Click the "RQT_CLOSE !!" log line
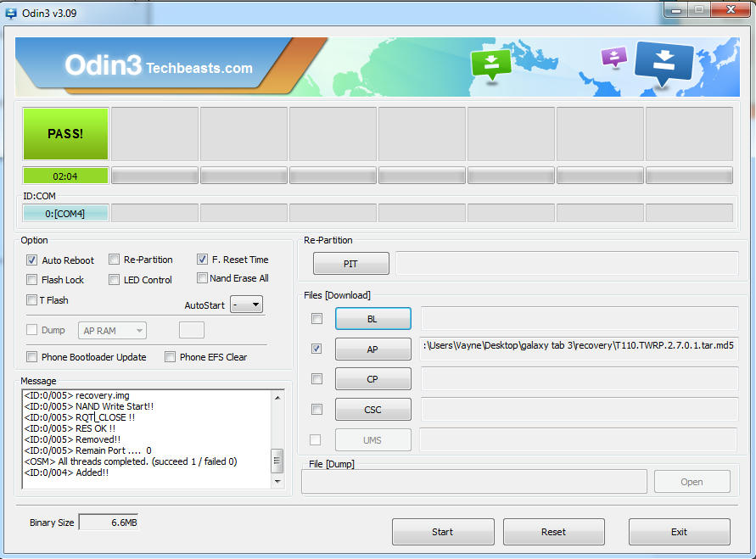The height and width of the screenshot is (559, 756). (x=80, y=417)
